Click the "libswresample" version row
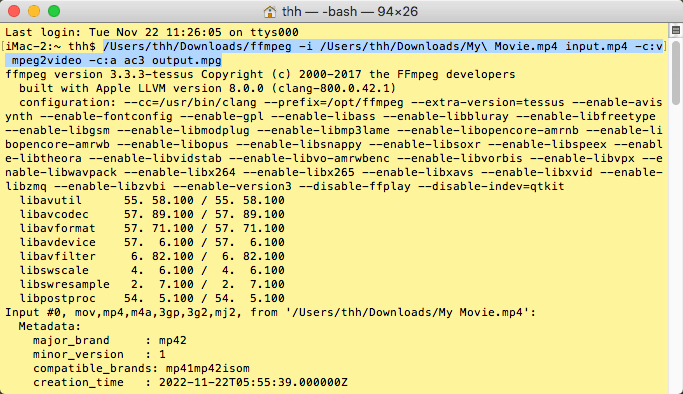Screen dimensions: 683x394 [152, 284]
